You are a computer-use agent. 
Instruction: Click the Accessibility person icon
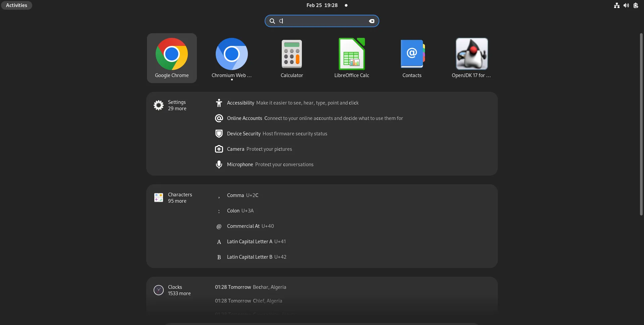pyautogui.click(x=219, y=103)
